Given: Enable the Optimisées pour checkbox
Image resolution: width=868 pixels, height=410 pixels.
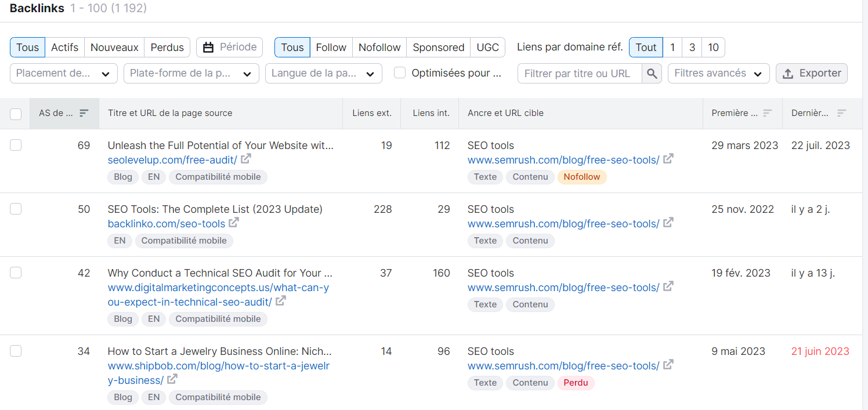Looking at the screenshot, I should pos(399,72).
